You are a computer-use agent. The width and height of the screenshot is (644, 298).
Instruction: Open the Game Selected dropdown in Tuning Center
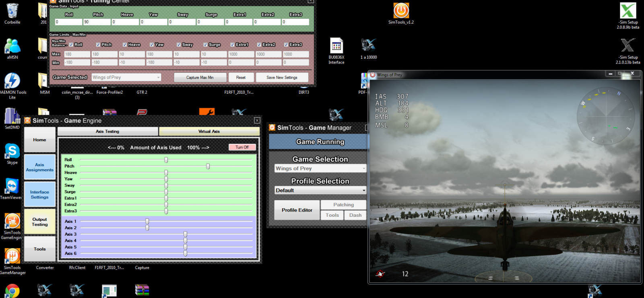(126, 77)
